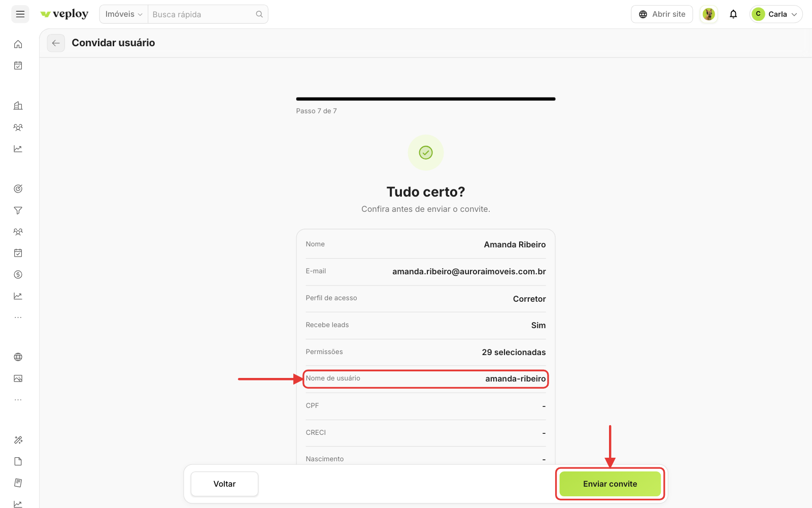Screen dimensions: 812x508
Task: Click the veploy logo
Action: (64, 14)
